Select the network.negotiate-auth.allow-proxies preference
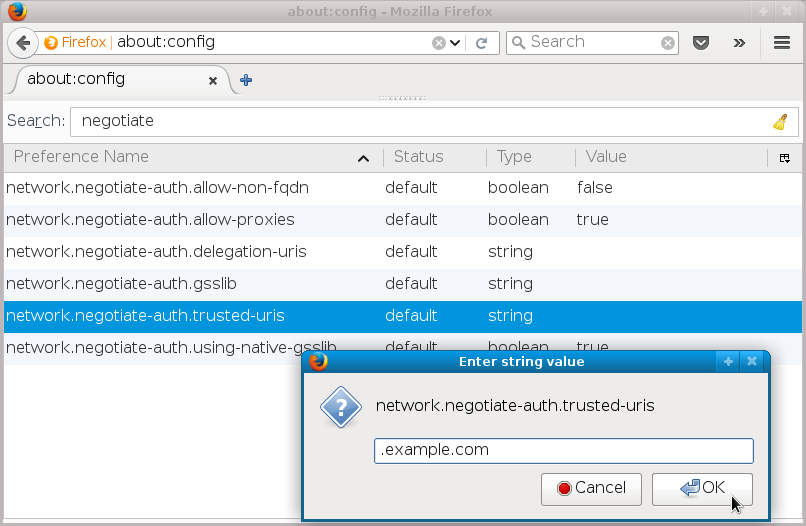 point(403,220)
